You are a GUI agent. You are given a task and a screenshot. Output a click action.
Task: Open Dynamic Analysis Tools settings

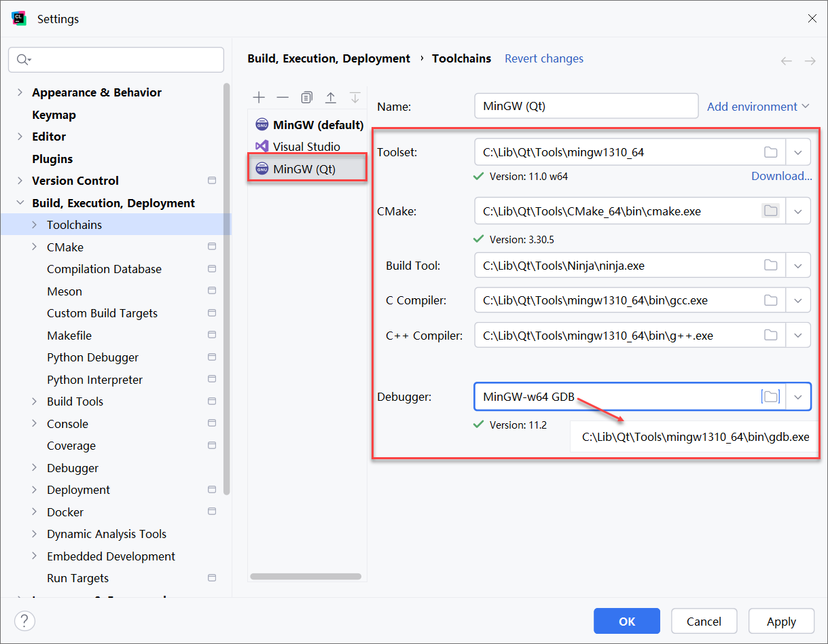107,534
